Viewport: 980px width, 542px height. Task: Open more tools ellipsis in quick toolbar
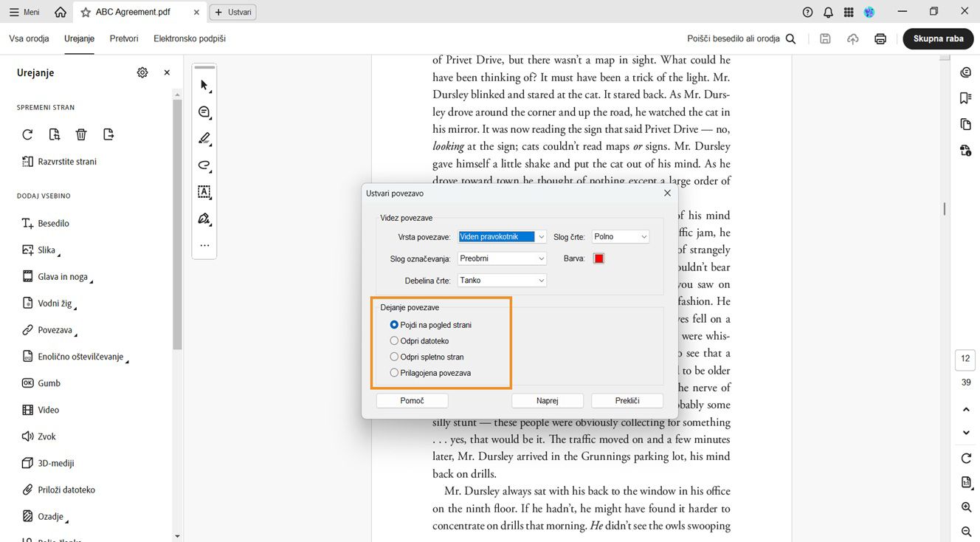point(204,245)
